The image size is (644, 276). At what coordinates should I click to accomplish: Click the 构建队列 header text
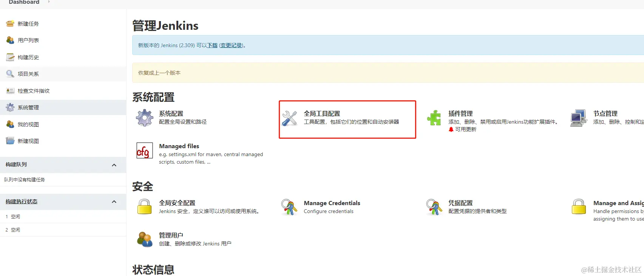(x=16, y=164)
